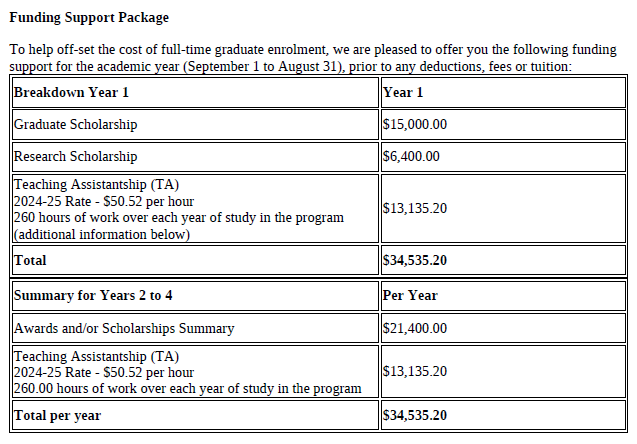The image size is (637, 444).
Task: Click the Total per year $34,535.20 amount
Action: [x=414, y=416]
